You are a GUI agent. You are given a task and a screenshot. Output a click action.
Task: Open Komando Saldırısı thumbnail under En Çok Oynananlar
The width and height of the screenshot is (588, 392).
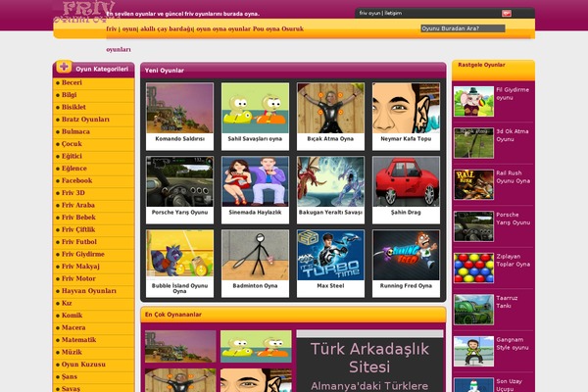coord(180,347)
